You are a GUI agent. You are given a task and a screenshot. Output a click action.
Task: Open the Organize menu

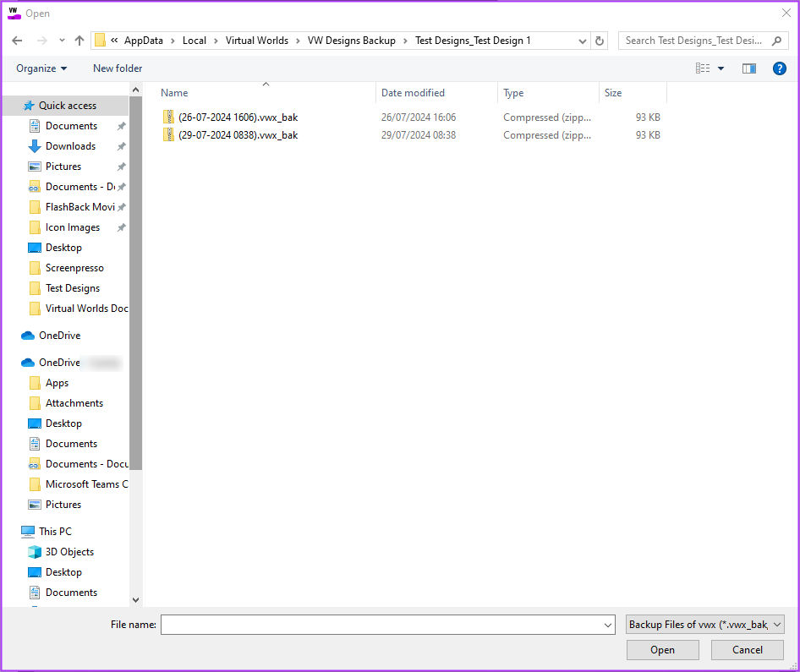click(x=41, y=68)
